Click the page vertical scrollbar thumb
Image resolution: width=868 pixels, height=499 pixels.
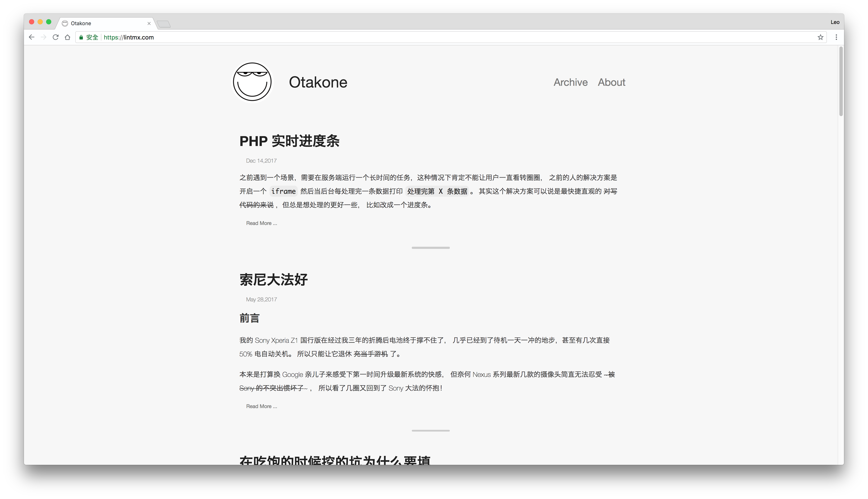(841, 82)
